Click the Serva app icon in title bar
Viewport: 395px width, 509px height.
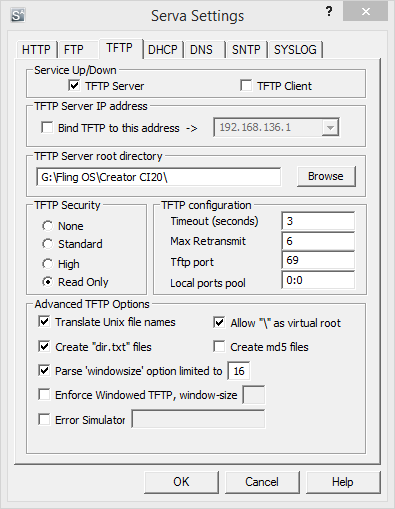(17, 15)
